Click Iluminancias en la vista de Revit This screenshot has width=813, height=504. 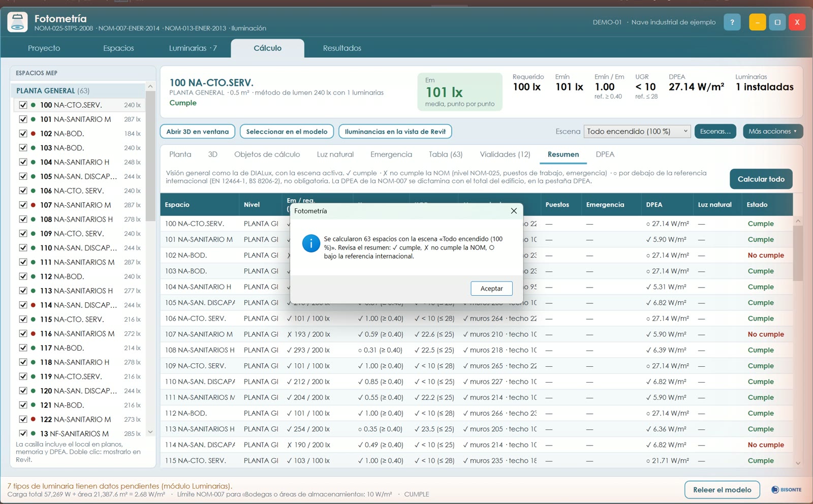(x=395, y=132)
